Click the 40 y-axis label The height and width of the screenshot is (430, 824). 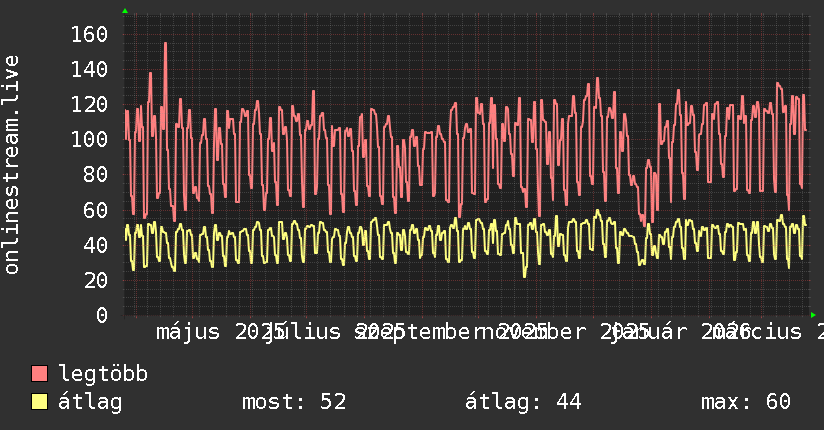[x=96, y=245]
